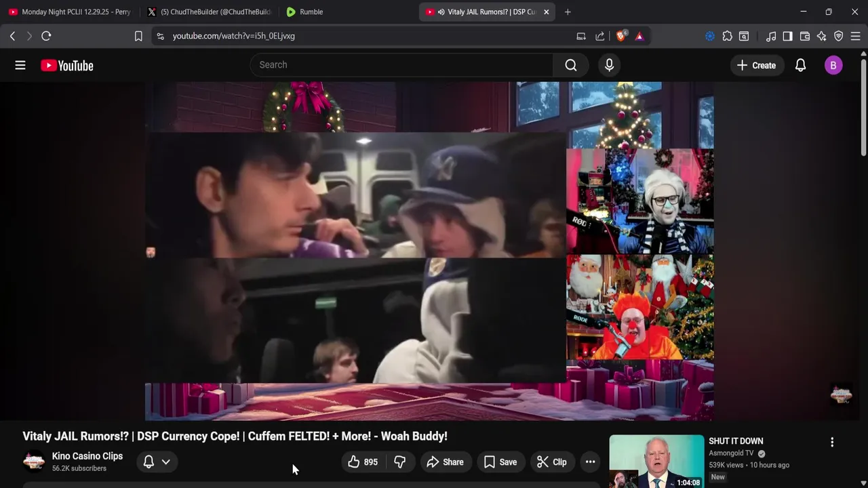This screenshot has width=868, height=488.
Task: Click the SHUT IT DOWN video thumbnail
Action: pyautogui.click(x=656, y=462)
